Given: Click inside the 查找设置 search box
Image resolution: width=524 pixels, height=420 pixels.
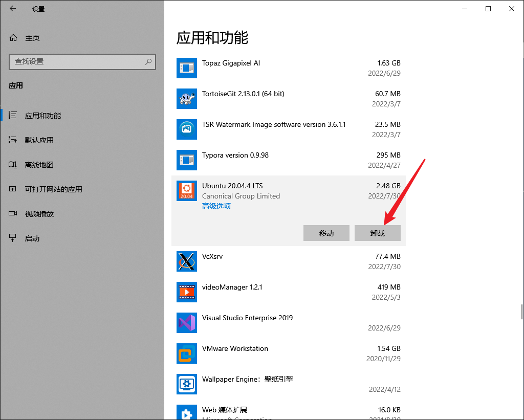Looking at the screenshot, I should (82, 61).
